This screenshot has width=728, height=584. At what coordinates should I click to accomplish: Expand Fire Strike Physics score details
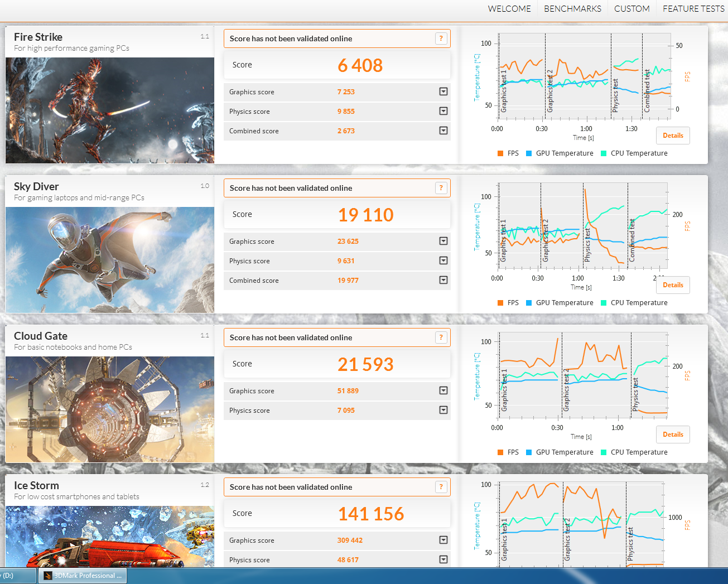tap(443, 111)
